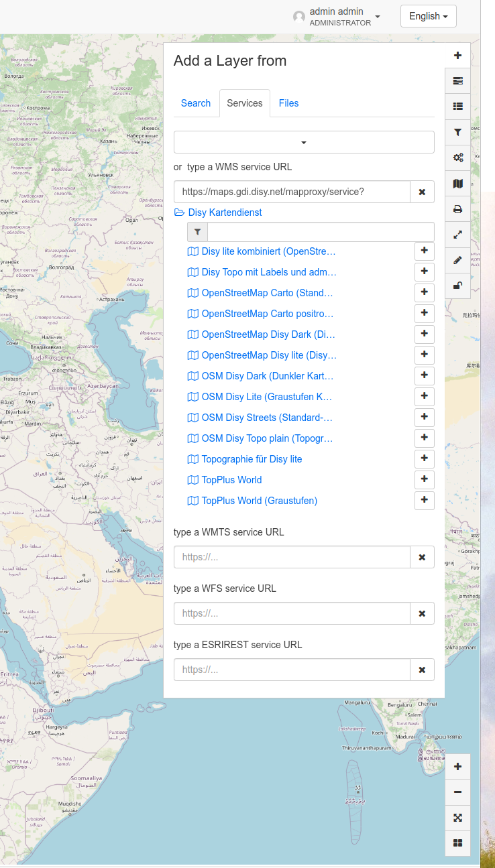495x868 pixels.
Task: Click the print icon in sidebar
Action: coord(457,209)
